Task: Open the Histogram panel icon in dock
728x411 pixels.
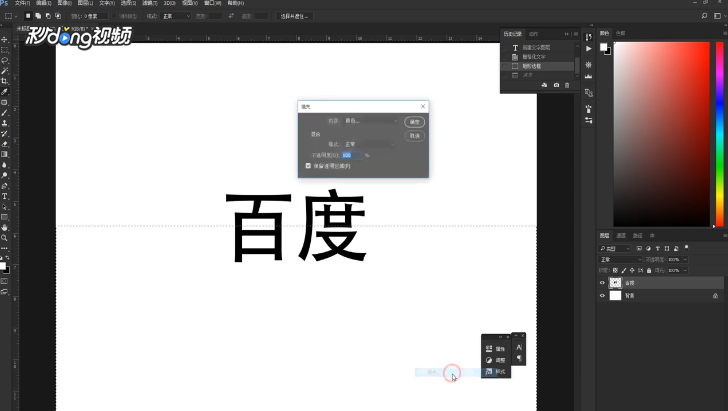Action: 589,76
